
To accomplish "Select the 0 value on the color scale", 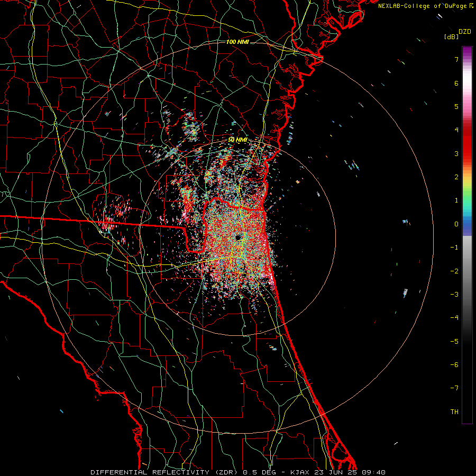I will pyautogui.click(x=456, y=224).
